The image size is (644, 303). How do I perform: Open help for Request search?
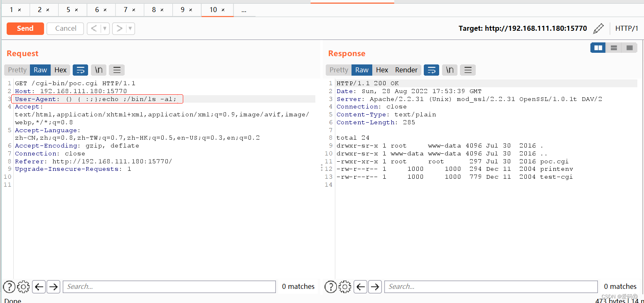click(9, 286)
